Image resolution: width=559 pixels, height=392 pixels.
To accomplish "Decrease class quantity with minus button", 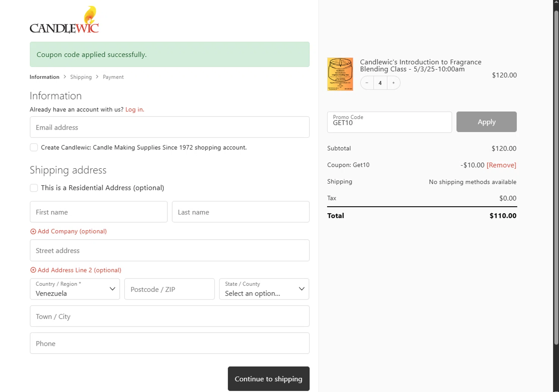I will tap(367, 83).
